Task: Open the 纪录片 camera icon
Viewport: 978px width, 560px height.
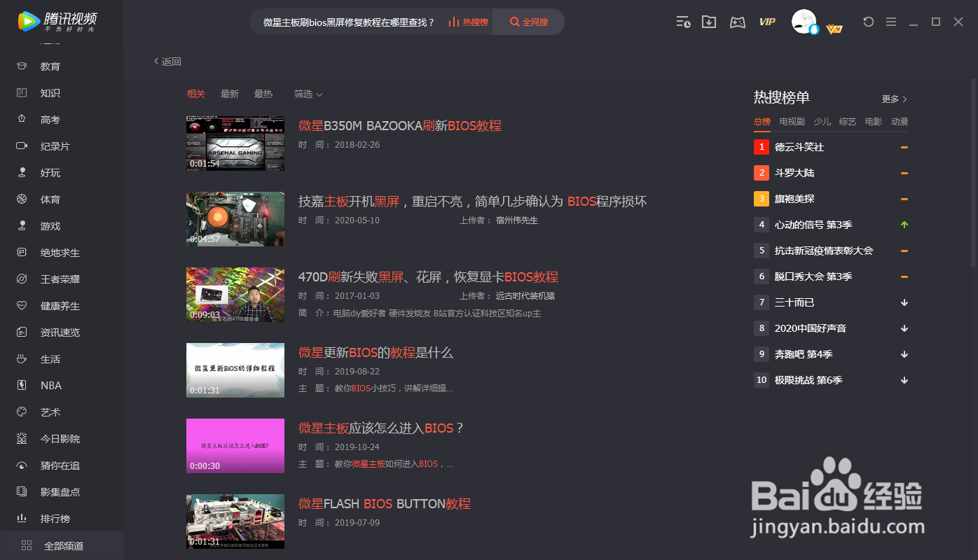Action: click(22, 146)
